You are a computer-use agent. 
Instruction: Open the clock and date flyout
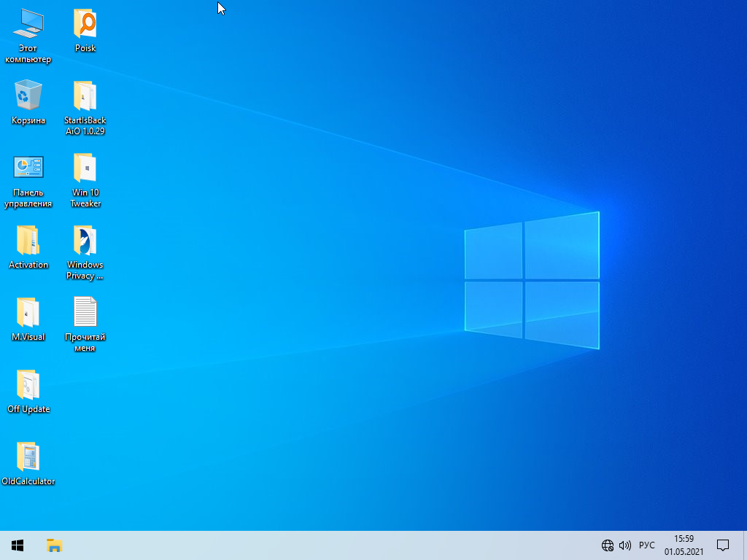tap(684, 545)
